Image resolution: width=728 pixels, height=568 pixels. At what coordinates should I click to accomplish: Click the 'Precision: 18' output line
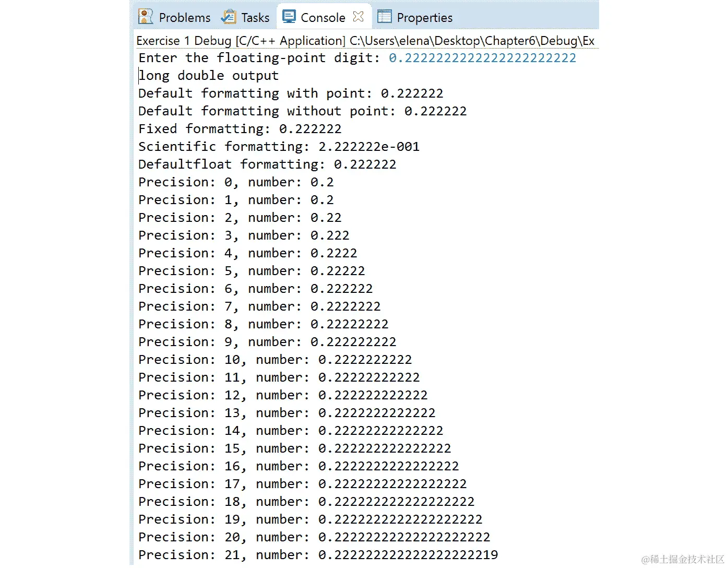[306, 502]
